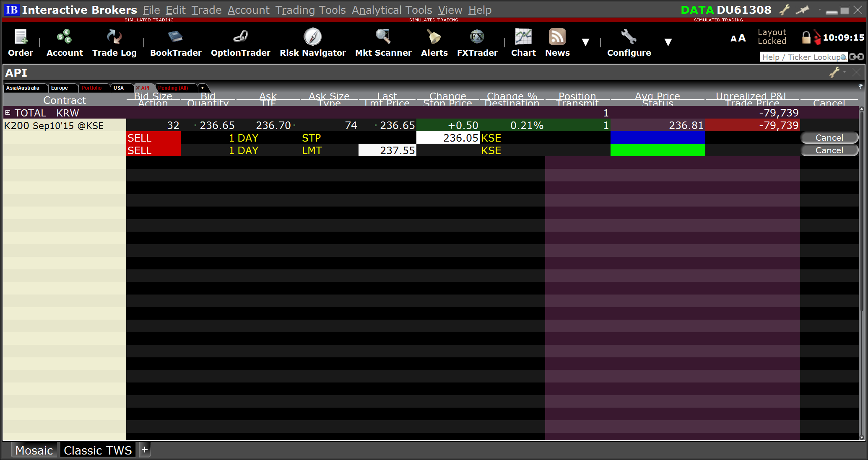Cancel the LMT sell order

(829, 150)
